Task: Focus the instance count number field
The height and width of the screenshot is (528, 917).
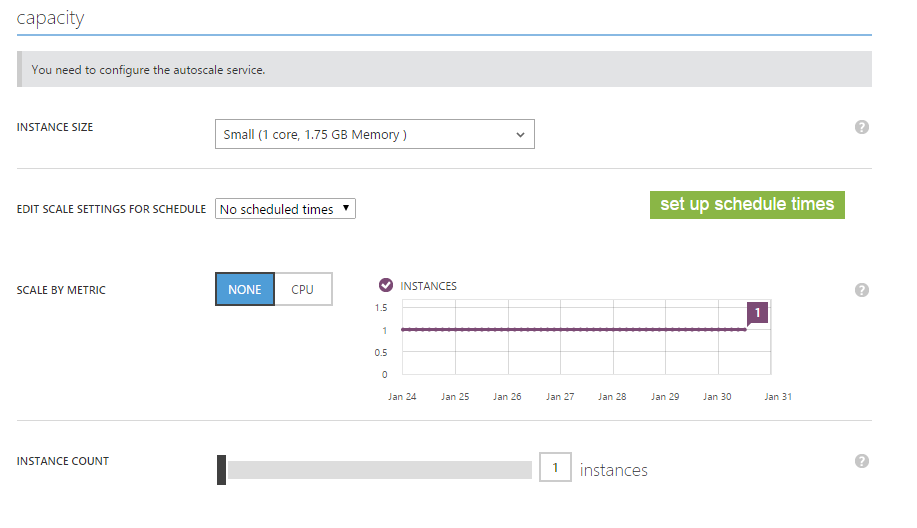Action: (x=555, y=468)
